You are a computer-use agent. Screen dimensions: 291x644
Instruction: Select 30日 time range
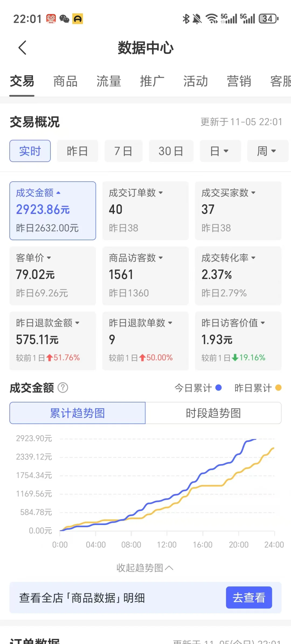point(171,151)
